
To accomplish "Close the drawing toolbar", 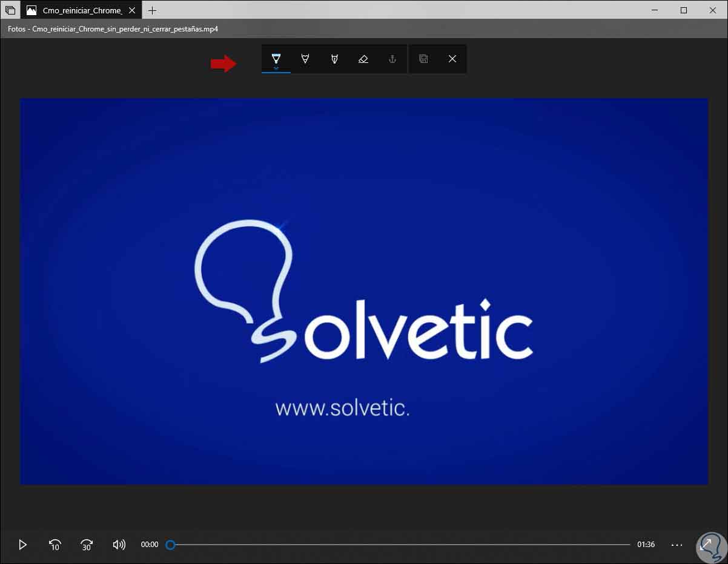I will coord(452,59).
